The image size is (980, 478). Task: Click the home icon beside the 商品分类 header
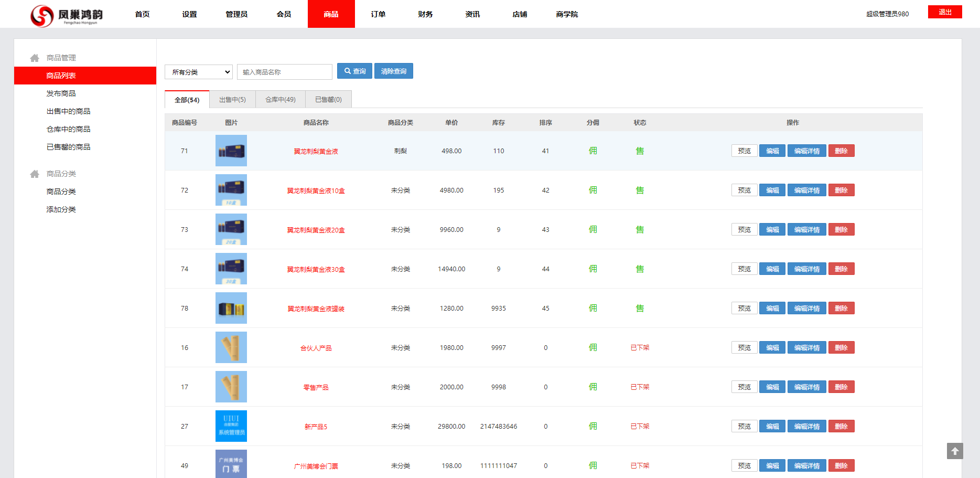(x=35, y=174)
